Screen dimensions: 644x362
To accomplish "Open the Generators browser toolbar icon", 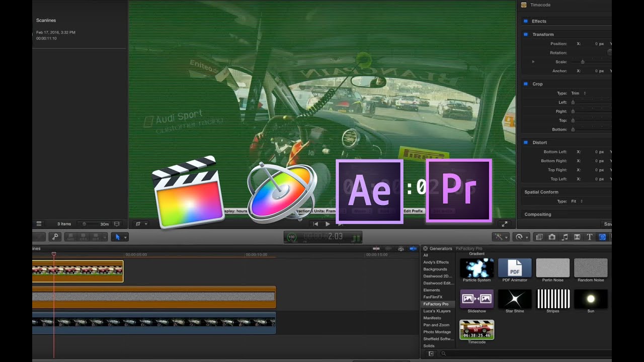I will [602, 237].
